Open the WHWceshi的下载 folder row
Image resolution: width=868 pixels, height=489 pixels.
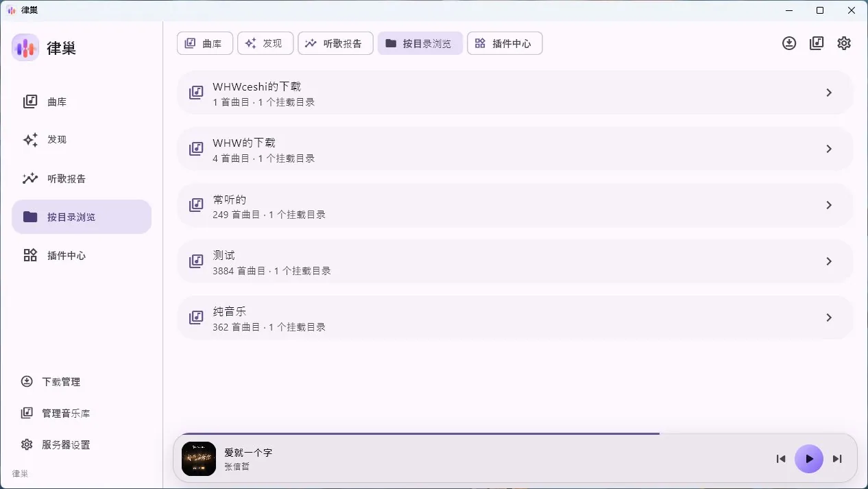[515, 93]
